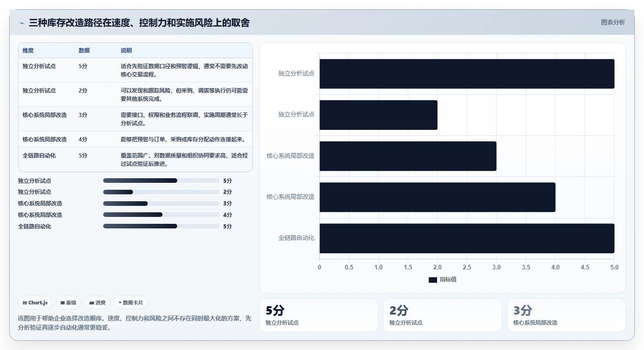This screenshot has width=644, height=350.
Task: Click the footer note starting 该图用于帮助企业
Action: (x=135, y=323)
